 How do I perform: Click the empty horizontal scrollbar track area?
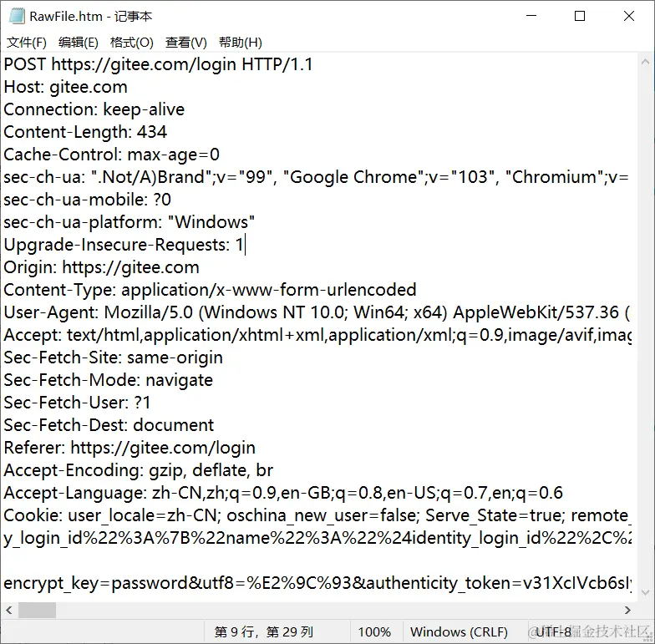click(x=338, y=610)
